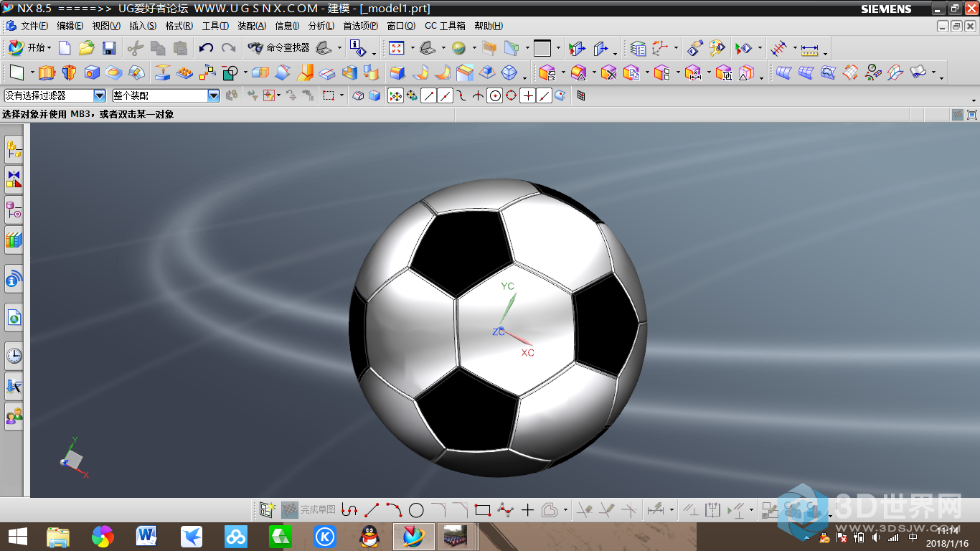This screenshot has height=551, width=980.
Task: Toggle the Arc Center snap option
Action: [494, 95]
